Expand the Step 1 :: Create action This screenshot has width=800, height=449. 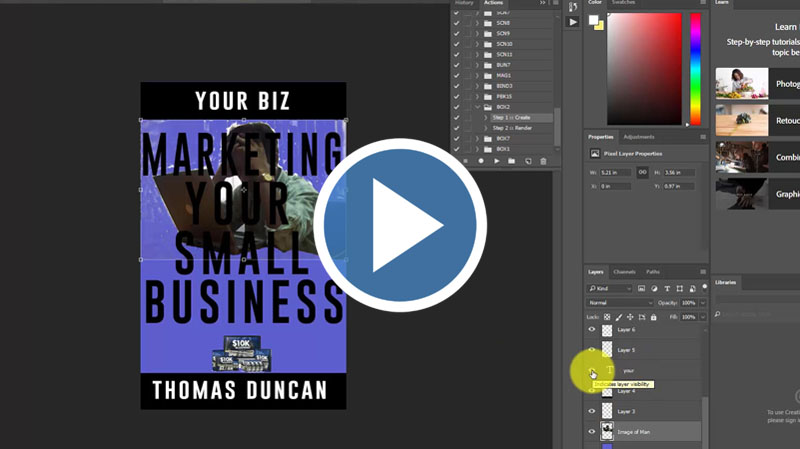[486, 118]
